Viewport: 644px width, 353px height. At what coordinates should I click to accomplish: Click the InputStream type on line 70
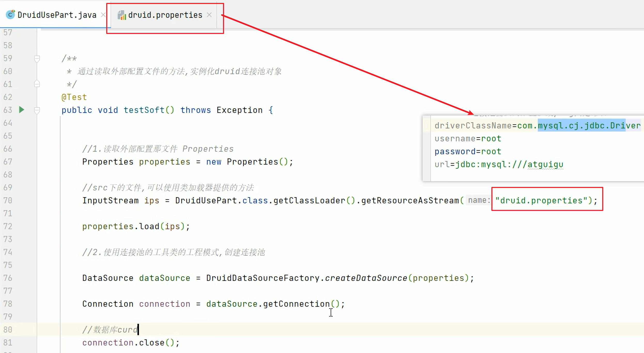pyautogui.click(x=110, y=201)
